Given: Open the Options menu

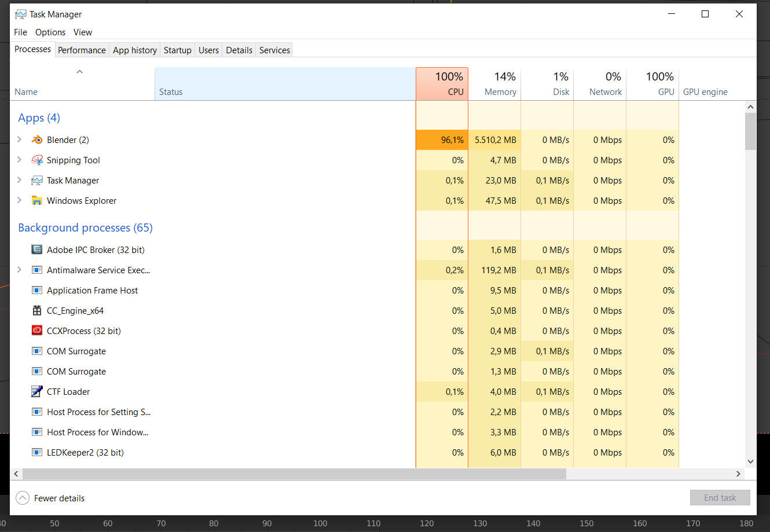Looking at the screenshot, I should [50, 32].
